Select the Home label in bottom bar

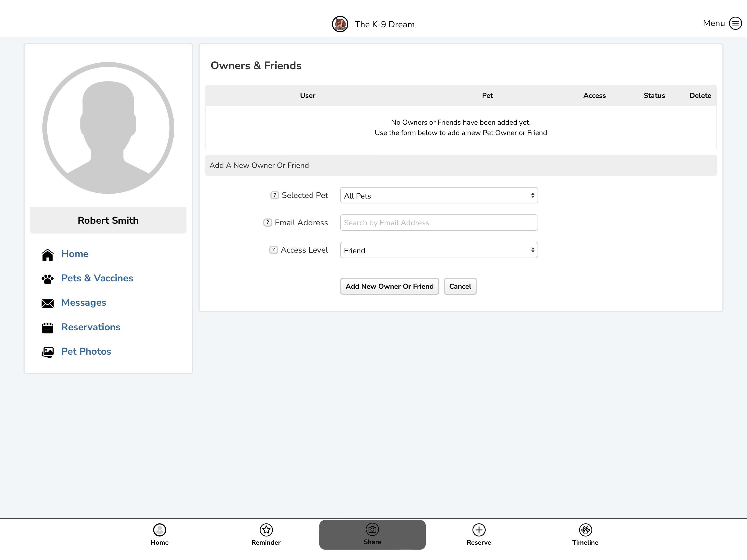point(159,542)
